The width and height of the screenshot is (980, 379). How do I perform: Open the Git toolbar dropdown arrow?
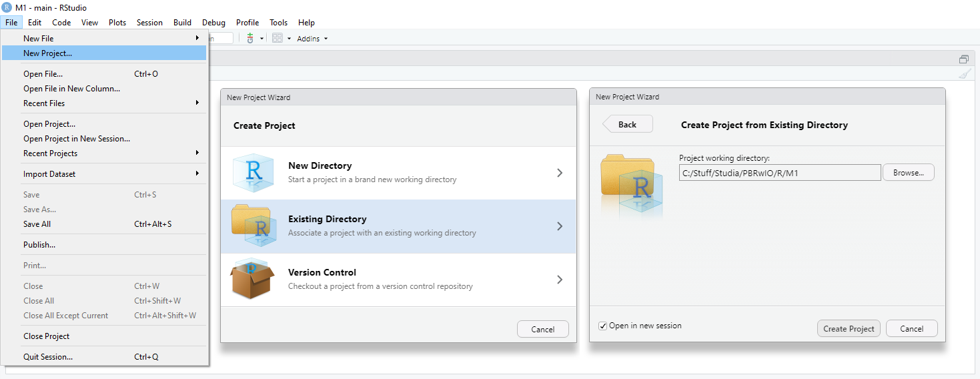pos(262,39)
